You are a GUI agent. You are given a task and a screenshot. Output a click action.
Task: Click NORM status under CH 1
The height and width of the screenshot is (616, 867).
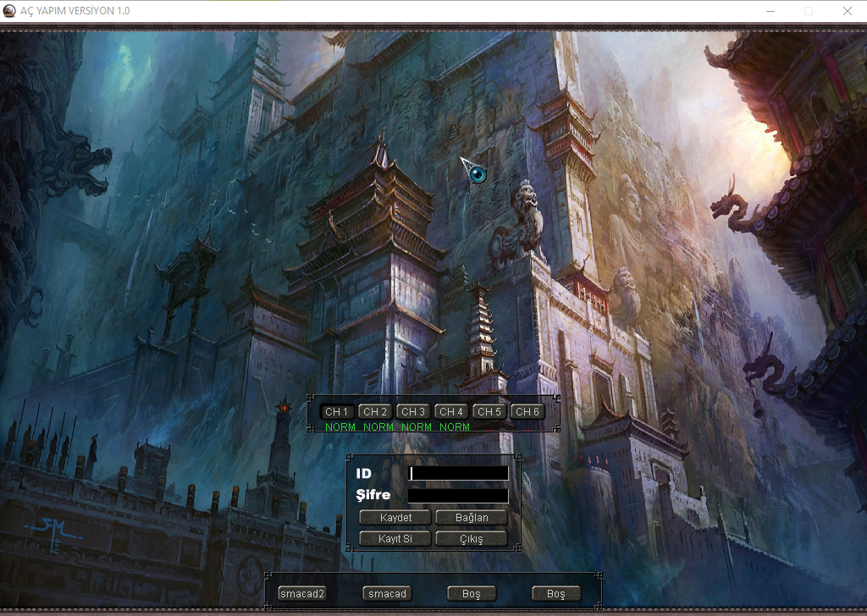click(340, 427)
